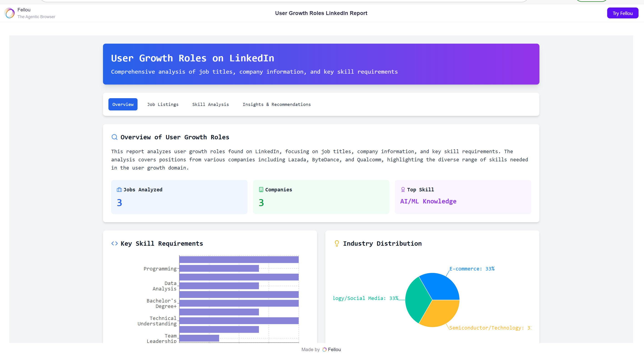
Task: Click the Programming bar in skill chart
Action: pyautogui.click(x=219, y=268)
